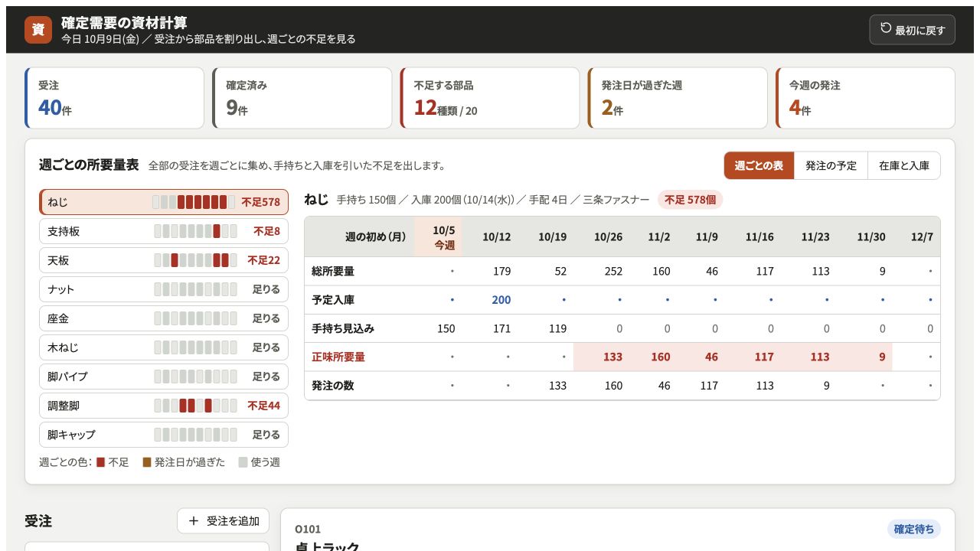Screen dimensions: 980x551
Task: Select the 調整脚 part row
Action: point(164,406)
